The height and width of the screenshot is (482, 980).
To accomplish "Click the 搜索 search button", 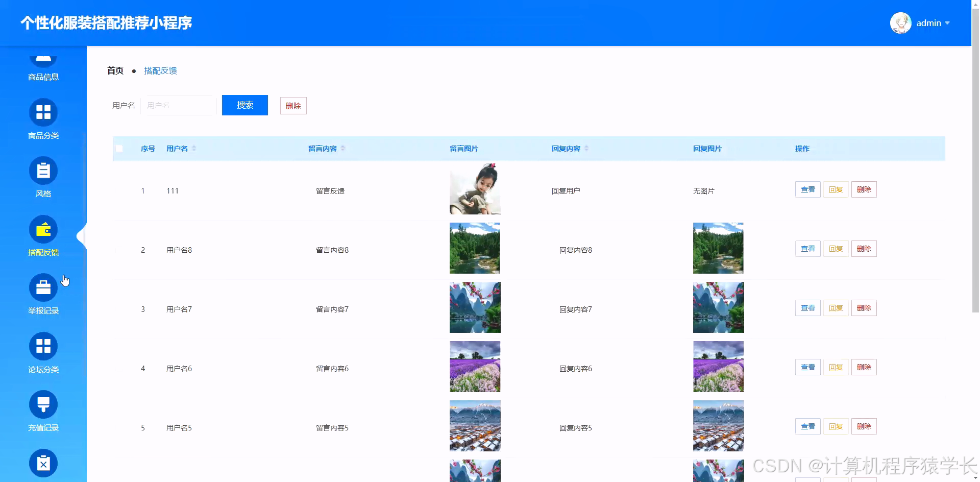I will pyautogui.click(x=244, y=105).
